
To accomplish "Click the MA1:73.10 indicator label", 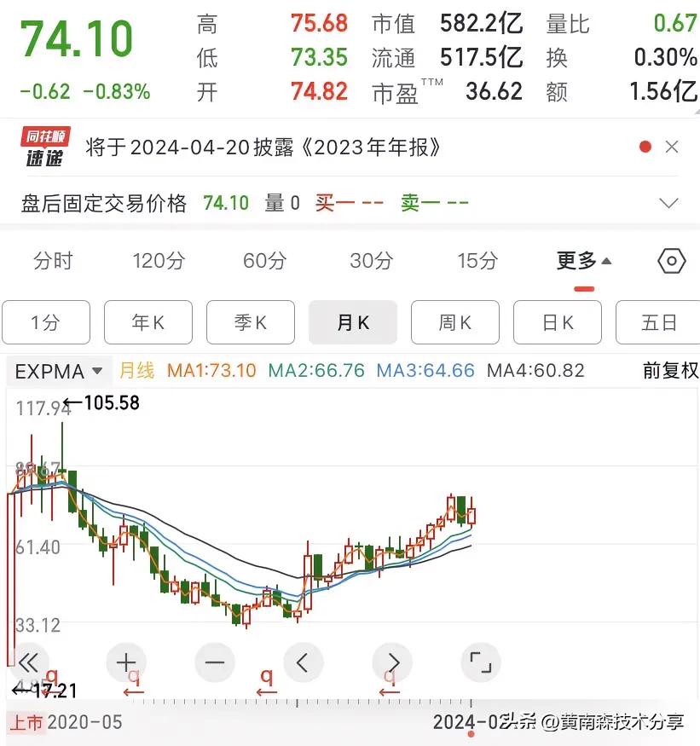I will [211, 371].
